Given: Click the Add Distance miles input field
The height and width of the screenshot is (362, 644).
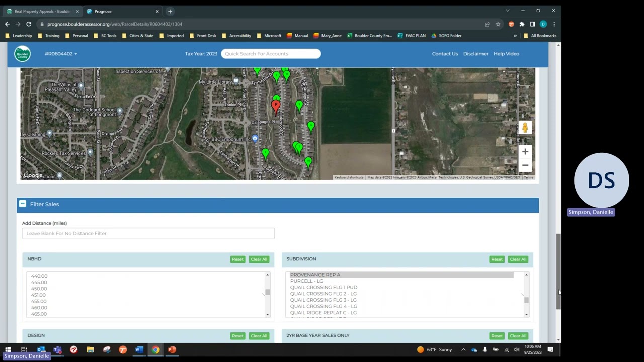Looking at the screenshot, I should 148,233.
